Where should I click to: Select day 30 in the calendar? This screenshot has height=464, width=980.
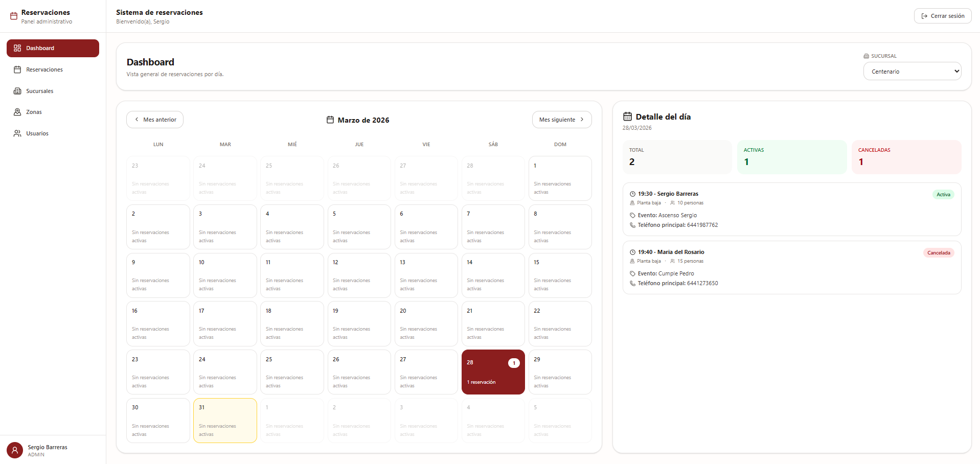[158, 421]
